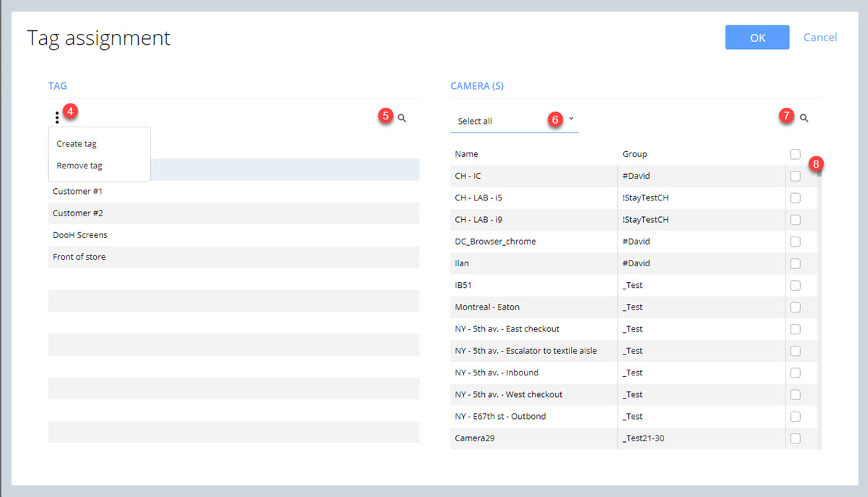
Task: Check the box for NY East checkout
Action: click(796, 329)
